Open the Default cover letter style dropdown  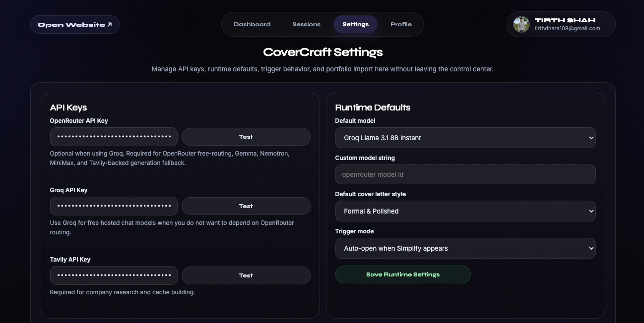pos(465,211)
